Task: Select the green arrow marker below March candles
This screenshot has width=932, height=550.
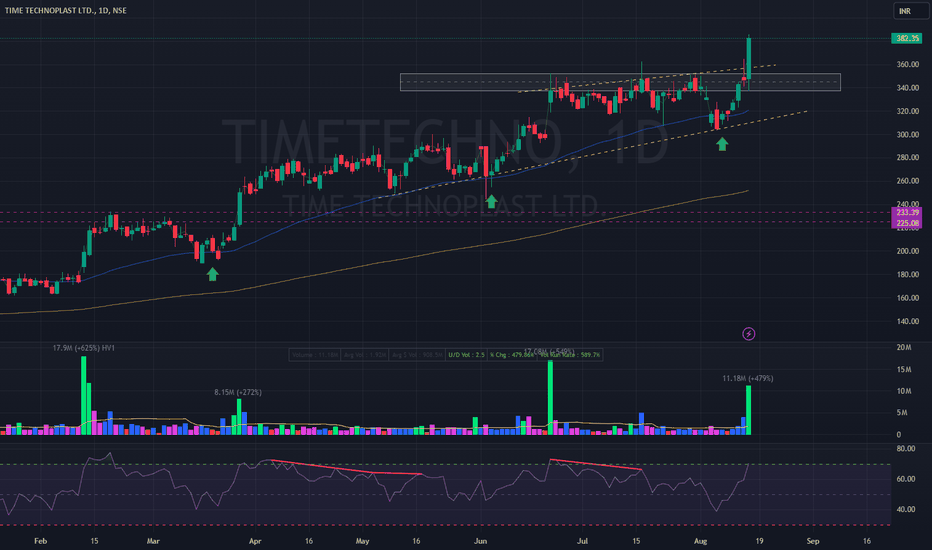Action: pyautogui.click(x=212, y=274)
